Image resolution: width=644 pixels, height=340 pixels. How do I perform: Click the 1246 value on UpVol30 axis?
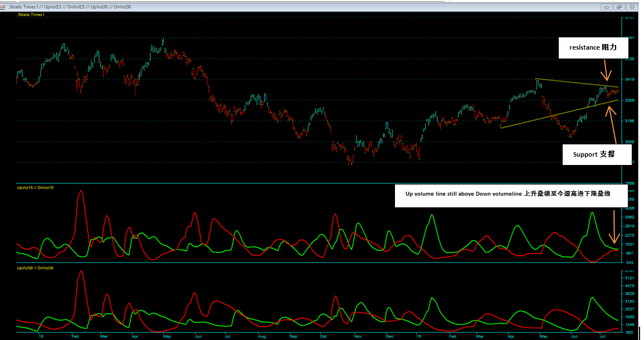click(x=630, y=325)
